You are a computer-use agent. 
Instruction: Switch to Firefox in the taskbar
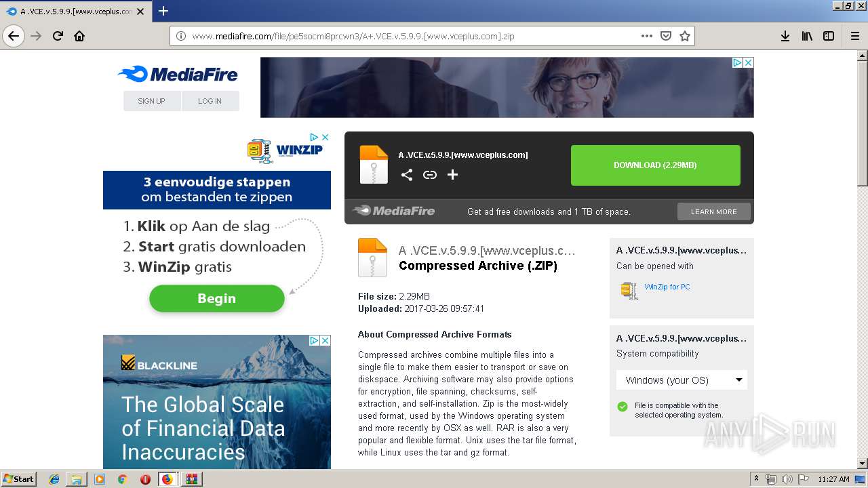click(x=167, y=479)
